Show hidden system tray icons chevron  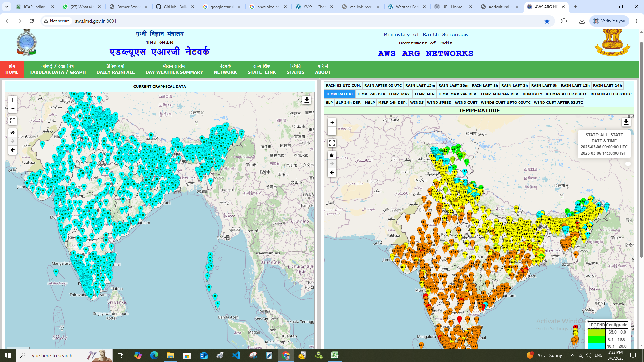pos(572,355)
